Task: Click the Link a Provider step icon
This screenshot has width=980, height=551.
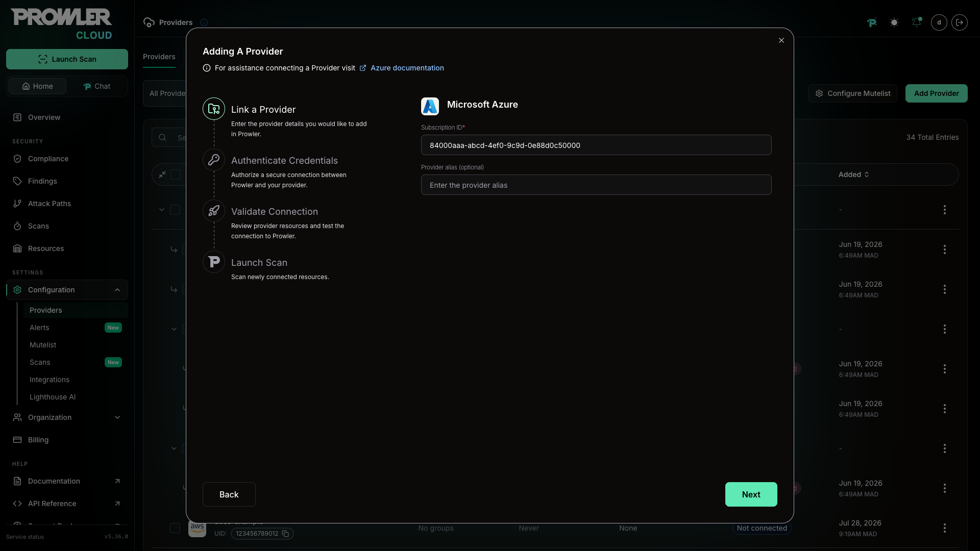Action: (214, 109)
